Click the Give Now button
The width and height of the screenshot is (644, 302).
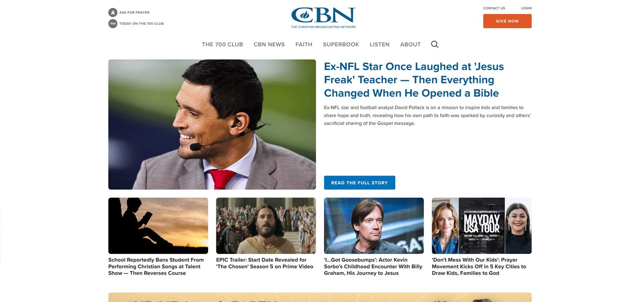pos(507,21)
